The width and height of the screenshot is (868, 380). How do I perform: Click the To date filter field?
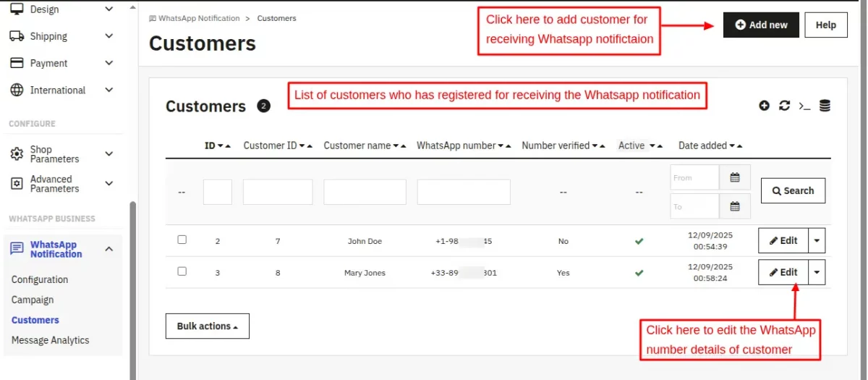coord(694,206)
